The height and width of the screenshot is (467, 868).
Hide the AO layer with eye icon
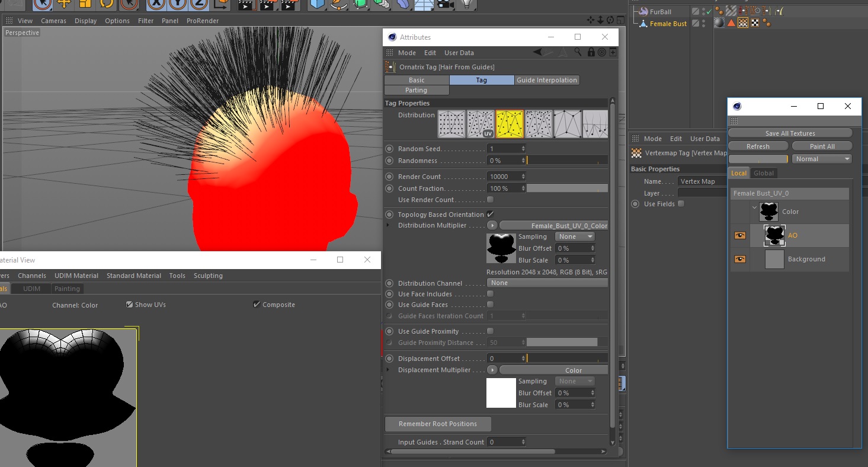click(x=740, y=235)
